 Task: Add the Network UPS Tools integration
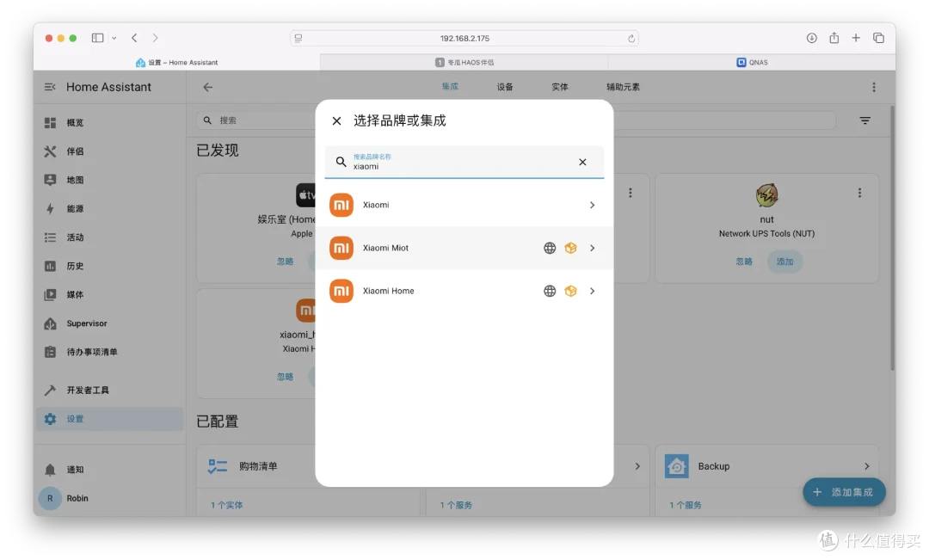[784, 262]
